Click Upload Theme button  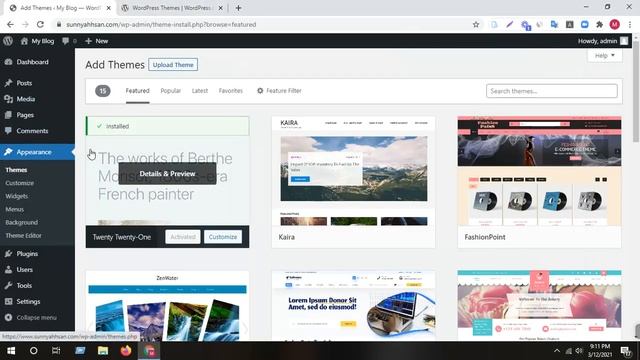[x=173, y=64]
